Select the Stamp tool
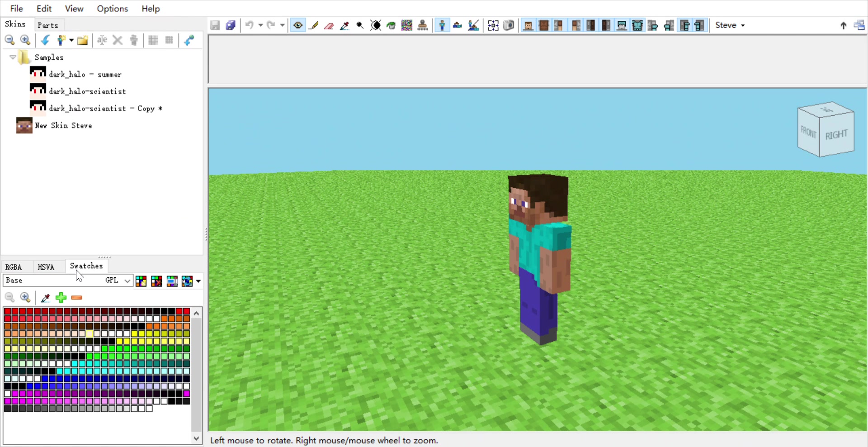The width and height of the screenshot is (868, 447). [x=423, y=25]
